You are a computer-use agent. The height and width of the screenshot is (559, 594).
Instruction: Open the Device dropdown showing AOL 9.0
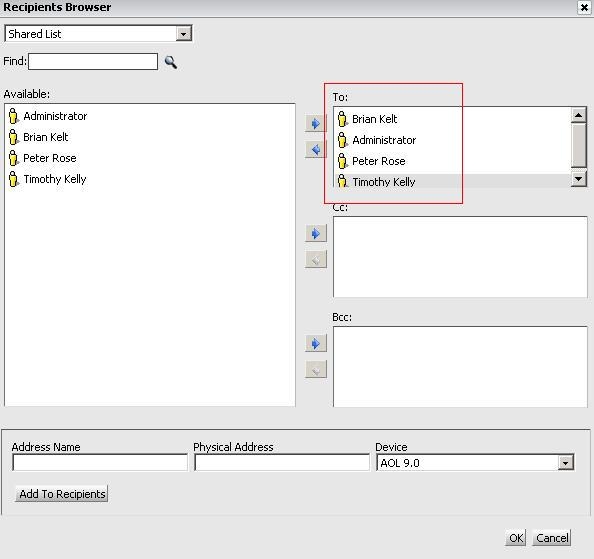pos(566,463)
